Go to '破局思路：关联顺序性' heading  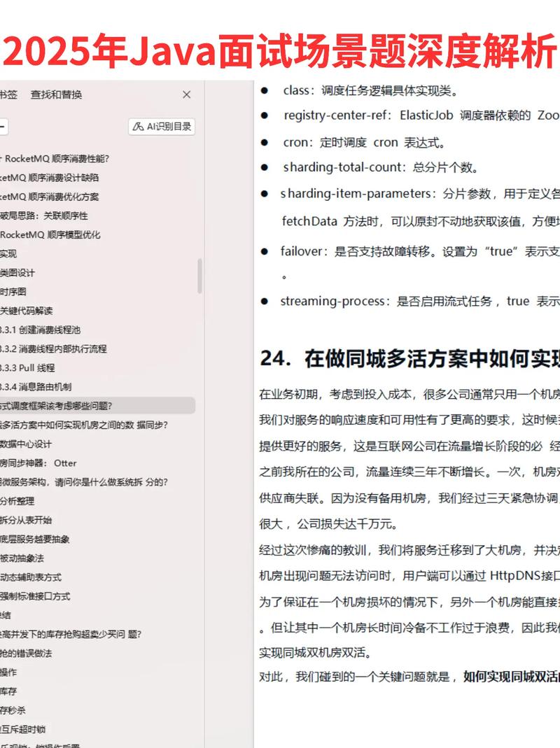(x=44, y=216)
